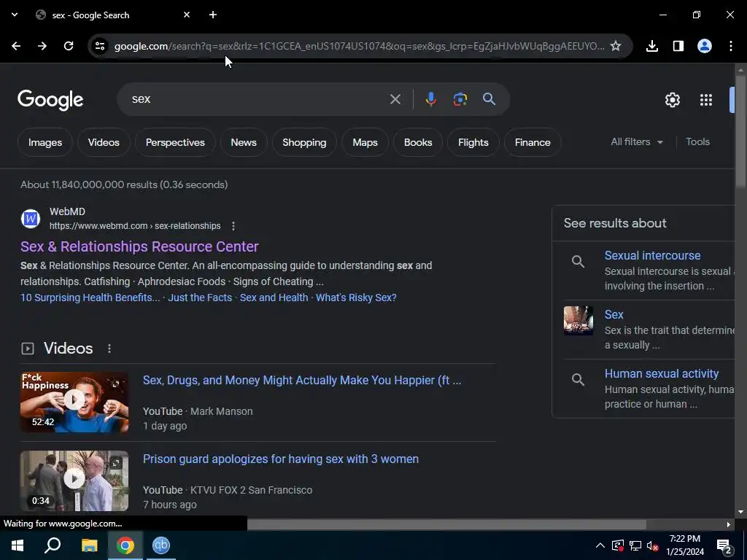Viewport: 747px width, 560px height.
Task: Open the Sex topic in See results about
Action: [614, 314]
